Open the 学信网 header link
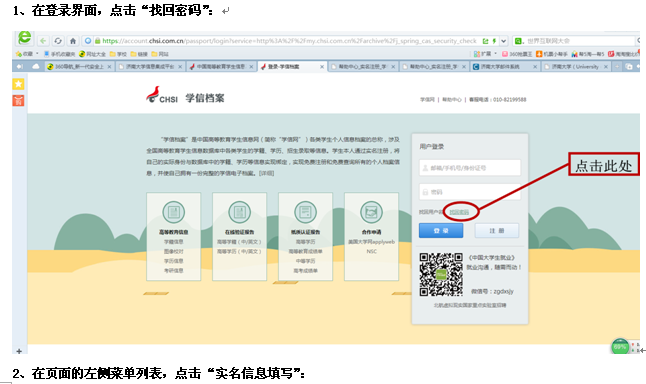 (x=427, y=99)
